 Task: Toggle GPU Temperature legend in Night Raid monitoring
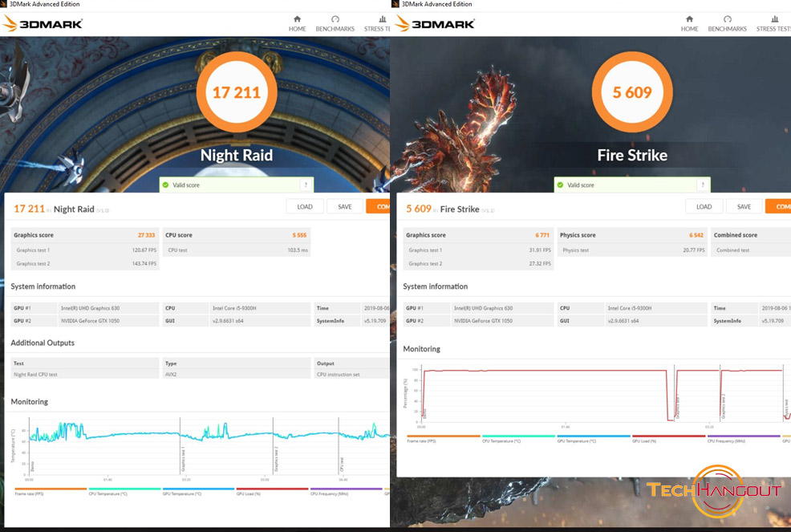199,491
